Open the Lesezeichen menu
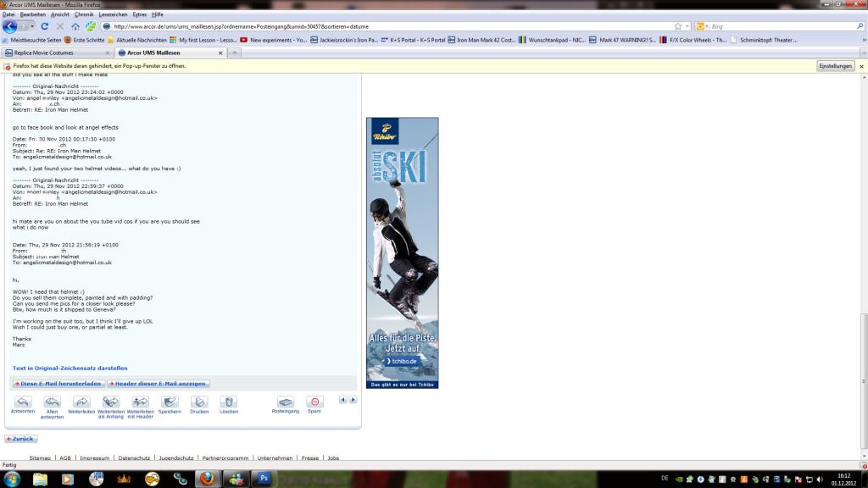Screen dimensions: 868x488 click(113, 14)
